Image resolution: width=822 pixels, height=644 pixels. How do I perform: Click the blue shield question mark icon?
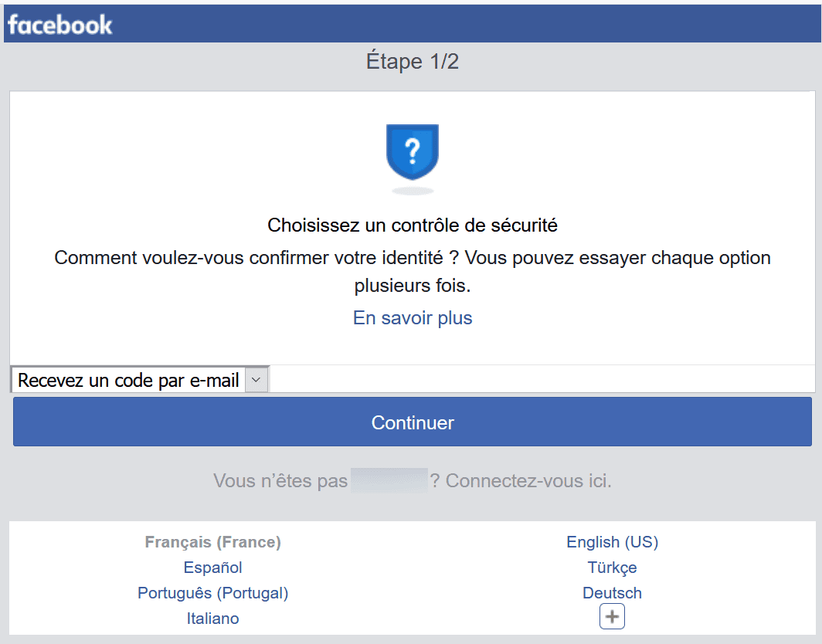(x=413, y=152)
